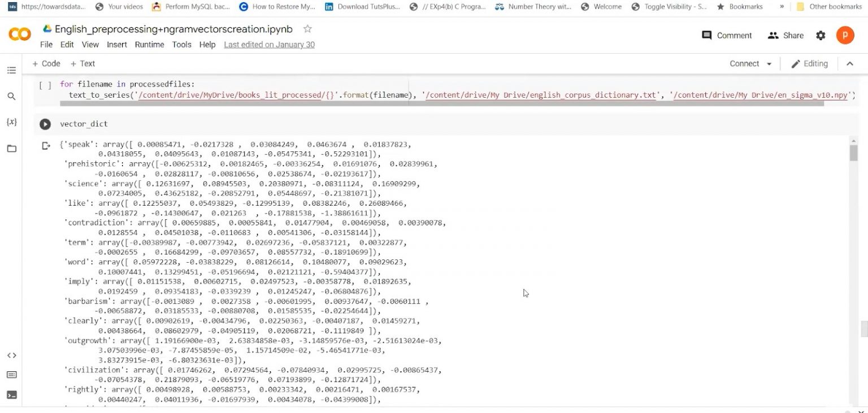Add a new code cell

pos(45,64)
